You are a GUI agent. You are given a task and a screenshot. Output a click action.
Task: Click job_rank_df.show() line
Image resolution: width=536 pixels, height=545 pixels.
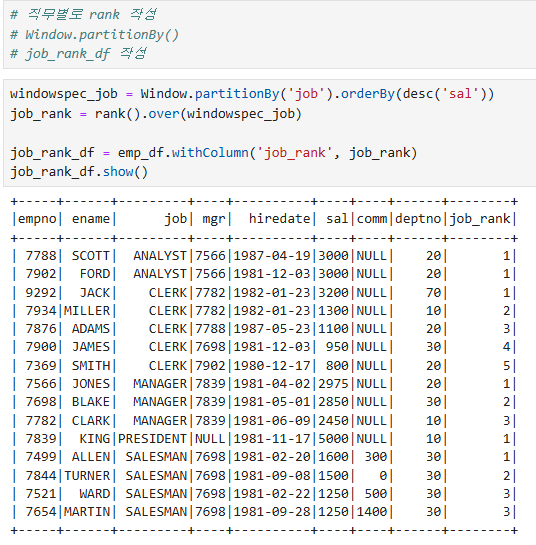(79, 171)
